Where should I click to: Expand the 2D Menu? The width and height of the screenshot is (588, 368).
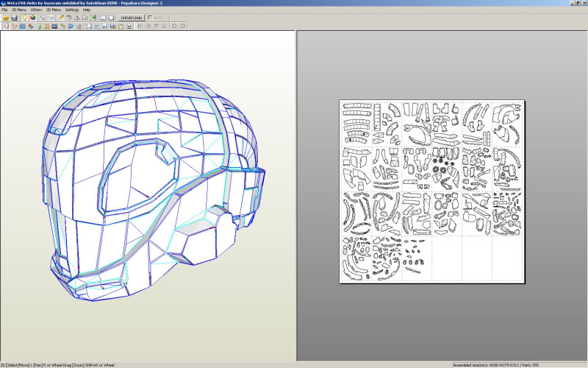[x=54, y=10]
